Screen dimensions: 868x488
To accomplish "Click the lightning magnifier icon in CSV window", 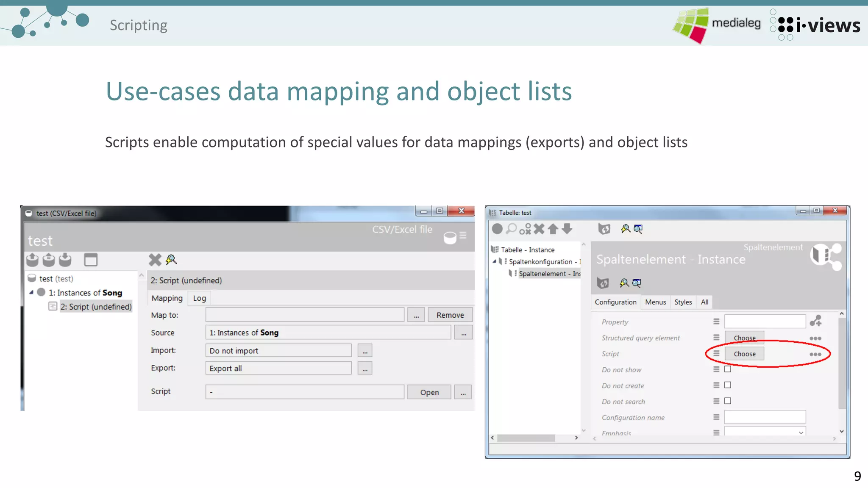I will pos(171,260).
